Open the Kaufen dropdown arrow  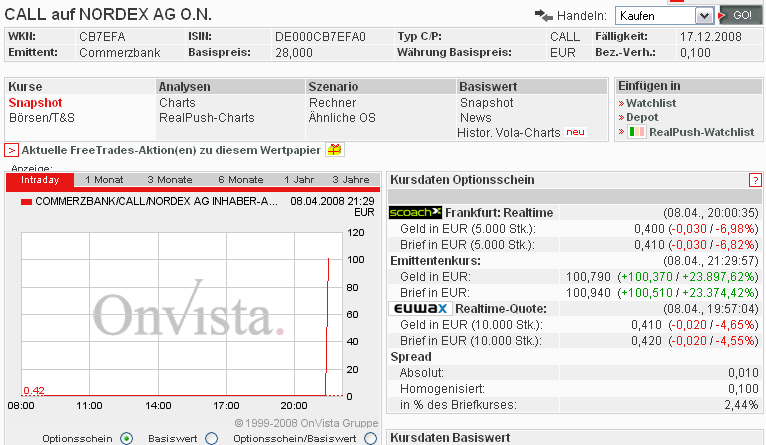click(x=704, y=16)
